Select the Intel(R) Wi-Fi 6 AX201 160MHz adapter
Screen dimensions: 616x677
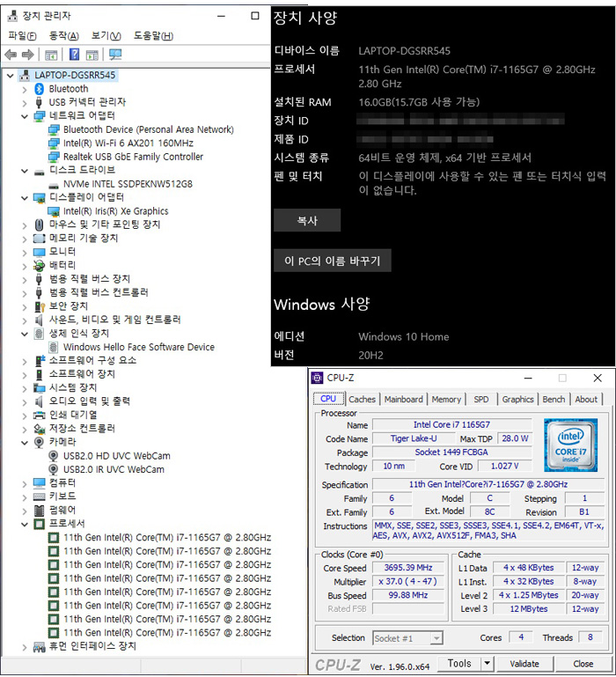click(128, 143)
